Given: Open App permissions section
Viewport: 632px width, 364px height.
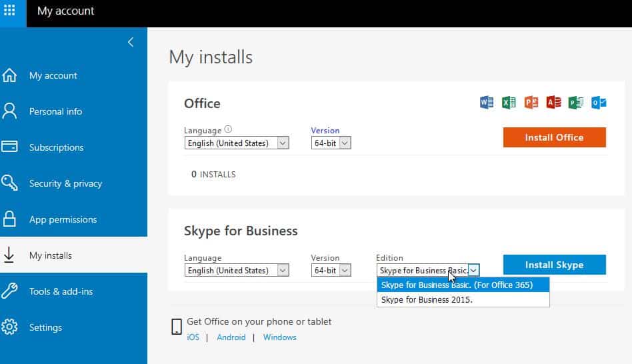Looking at the screenshot, I should click(x=63, y=219).
